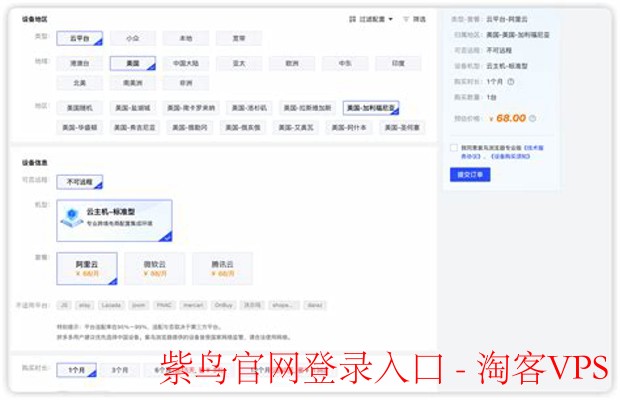Open the 设备购买须知 link
The image size is (620, 400).
(510, 157)
